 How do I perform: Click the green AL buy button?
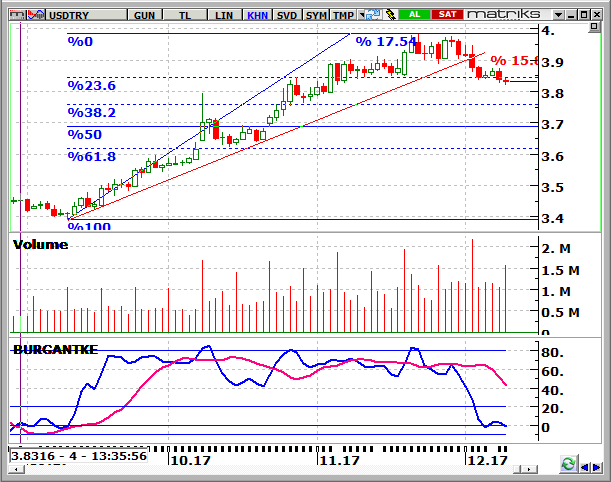415,15
